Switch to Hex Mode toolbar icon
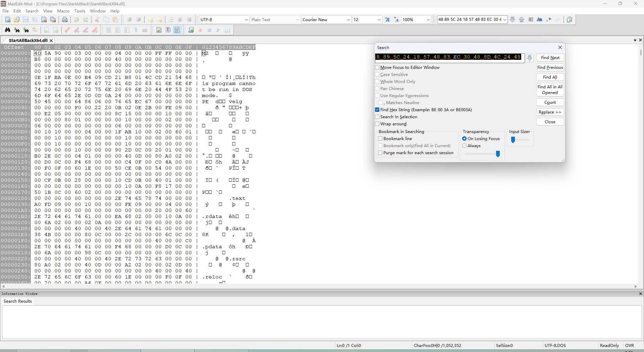The image size is (644, 352). 177,30
